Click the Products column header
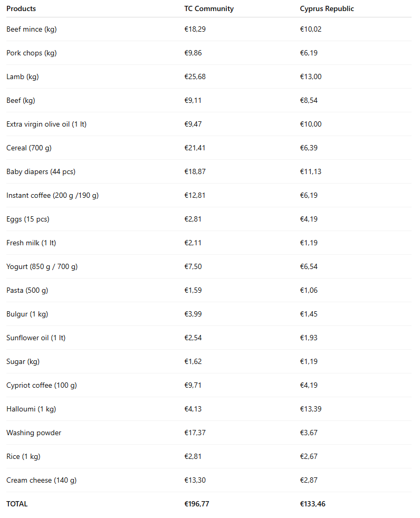Viewport: 420px width, 518px height. (x=21, y=8)
